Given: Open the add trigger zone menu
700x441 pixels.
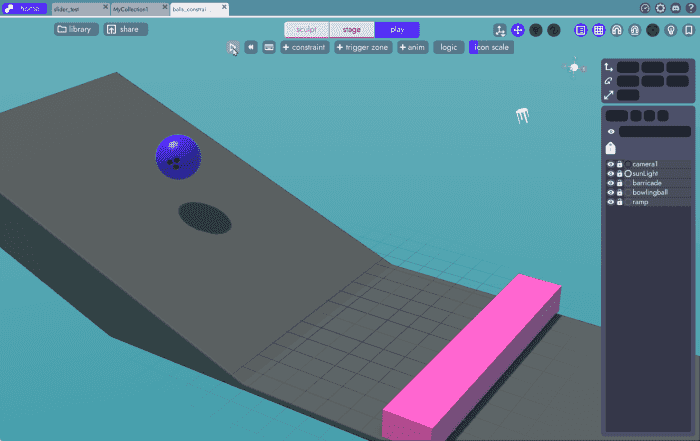Looking at the screenshot, I should pyautogui.click(x=364, y=47).
